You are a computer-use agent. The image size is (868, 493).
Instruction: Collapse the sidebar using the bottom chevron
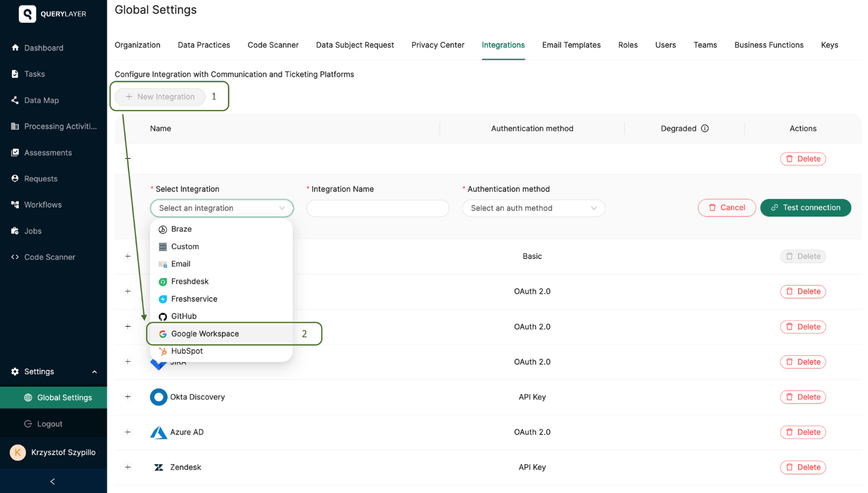(x=52, y=481)
